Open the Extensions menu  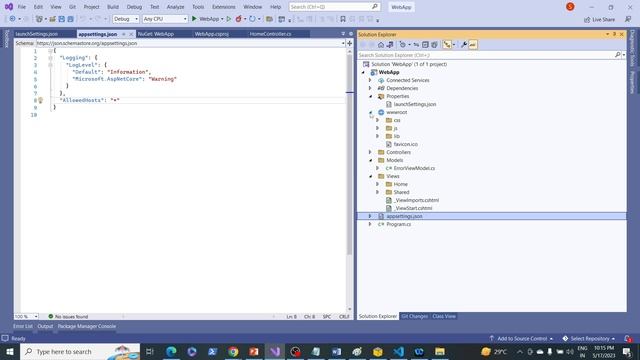point(224,7)
